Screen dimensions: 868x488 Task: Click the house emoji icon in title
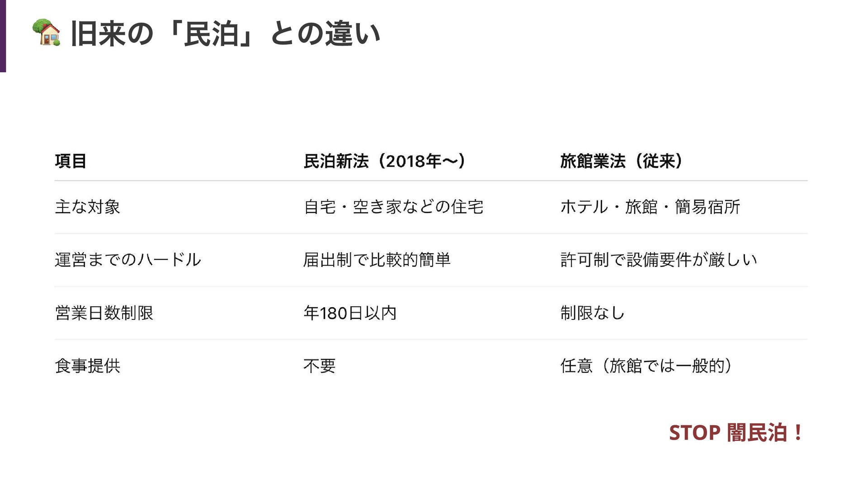coord(46,33)
